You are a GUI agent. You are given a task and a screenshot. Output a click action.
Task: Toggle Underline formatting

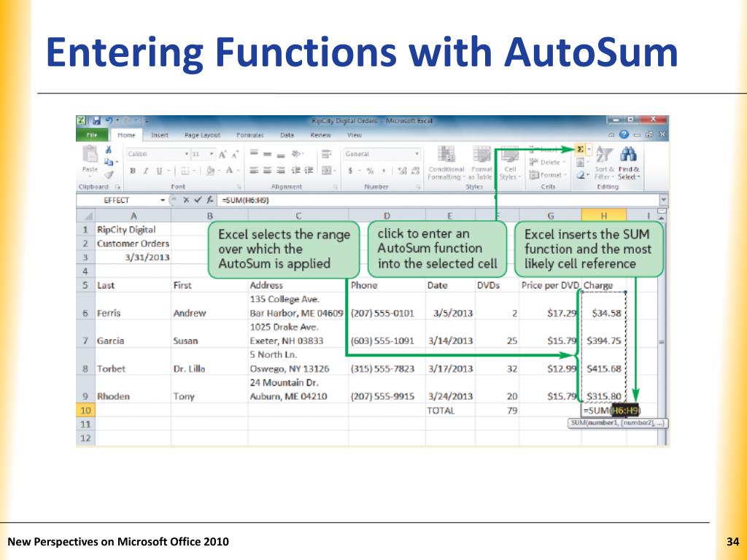click(159, 171)
